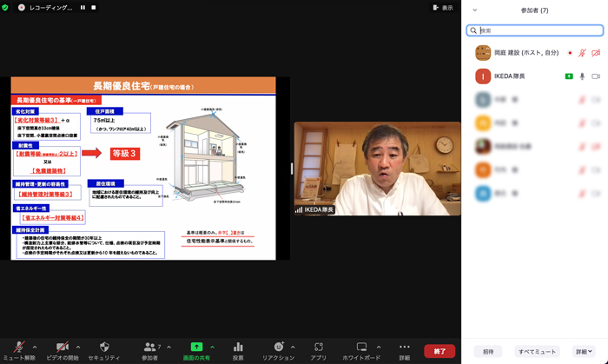Click the participant 検索 search field

(x=535, y=30)
